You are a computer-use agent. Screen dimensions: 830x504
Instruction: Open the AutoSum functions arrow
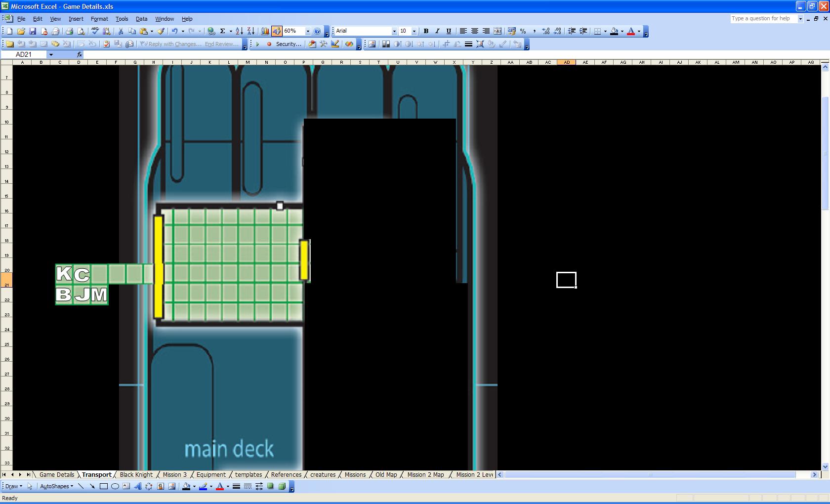coord(230,31)
